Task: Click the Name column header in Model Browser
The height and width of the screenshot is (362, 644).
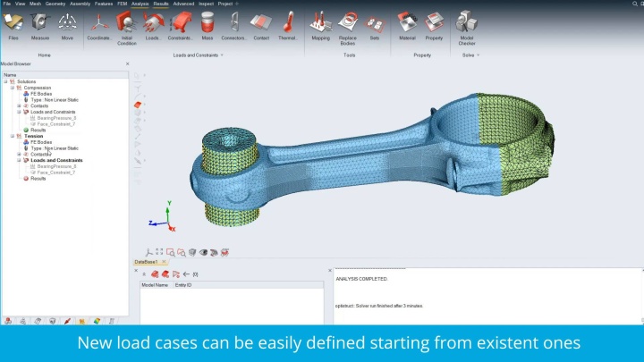Action: pyautogui.click(x=65, y=75)
